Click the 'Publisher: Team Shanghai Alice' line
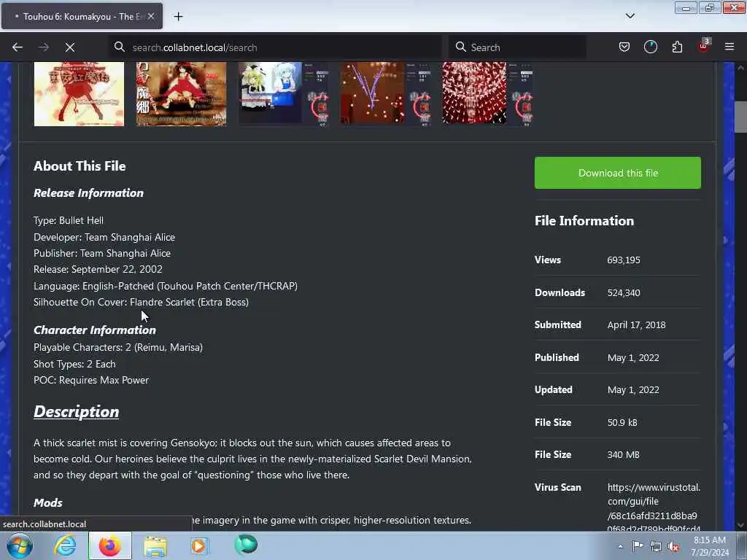 [102, 253]
